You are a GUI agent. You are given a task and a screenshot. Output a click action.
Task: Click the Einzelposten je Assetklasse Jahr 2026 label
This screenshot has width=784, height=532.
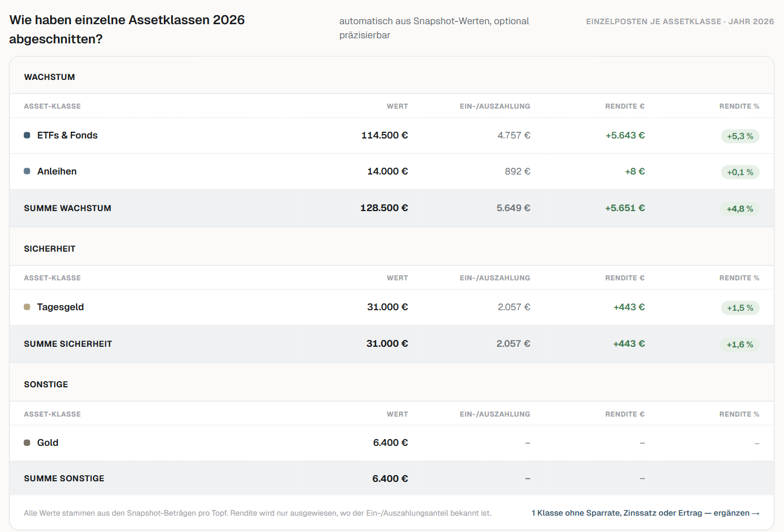click(680, 21)
